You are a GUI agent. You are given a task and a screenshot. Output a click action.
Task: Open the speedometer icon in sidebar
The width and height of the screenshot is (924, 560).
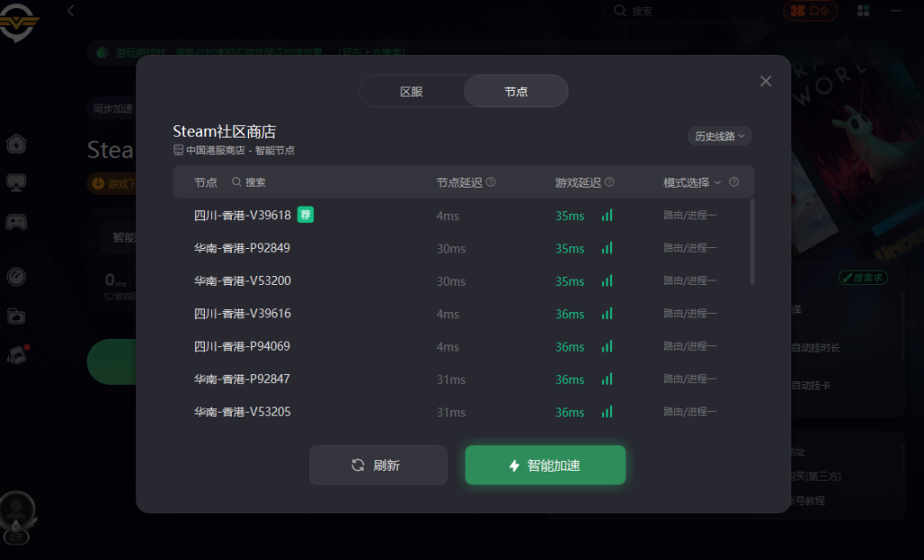(x=16, y=277)
